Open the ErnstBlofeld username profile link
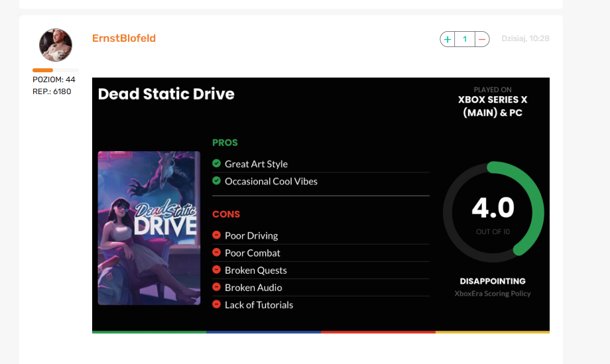This screenshot has height=364, width=610. (x=124, y=38)
